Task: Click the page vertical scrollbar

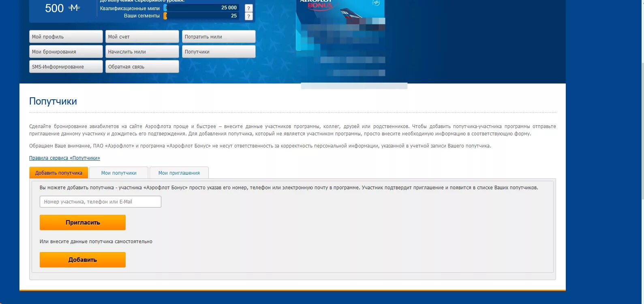Action: 642,131
